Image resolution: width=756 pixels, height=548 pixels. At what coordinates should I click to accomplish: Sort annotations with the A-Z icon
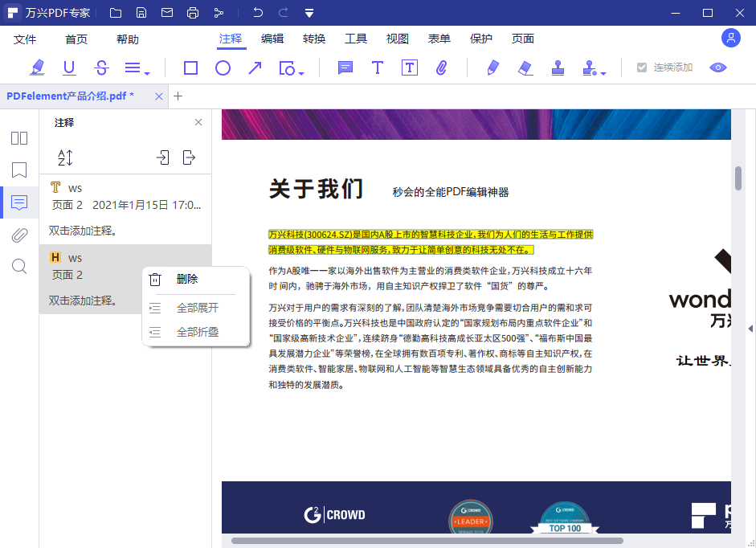[65, 157]
